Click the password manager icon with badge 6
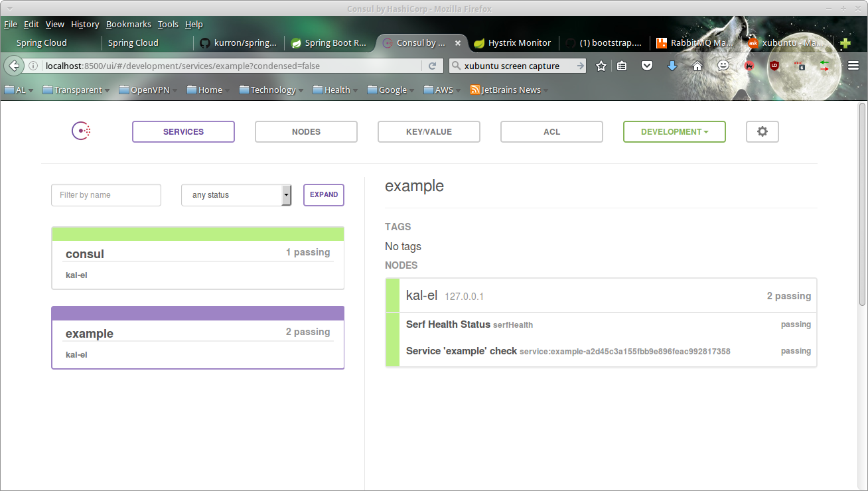Viewport: 868px width, 491px height. click(x=799, y=66)
